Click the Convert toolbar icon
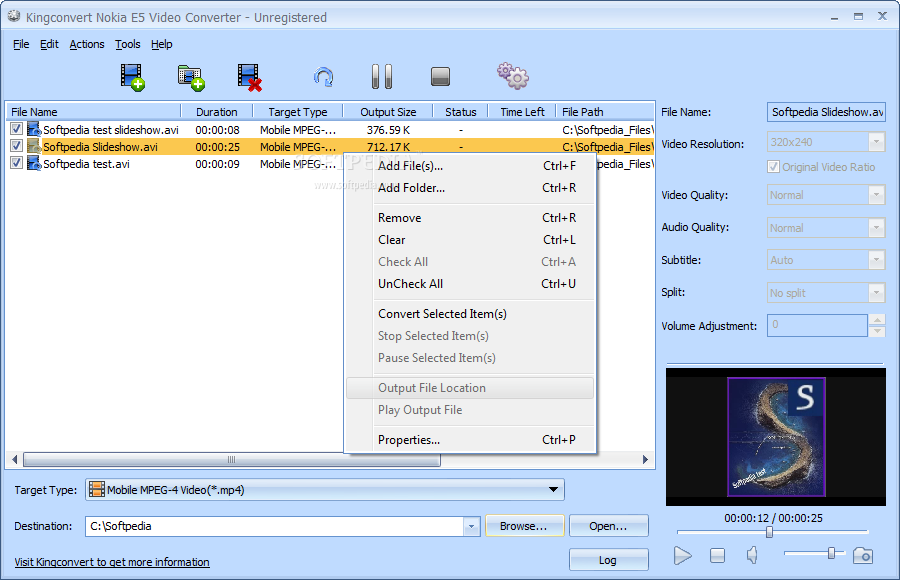The height and width of the screenshot is (580, 900). (324, 77)
